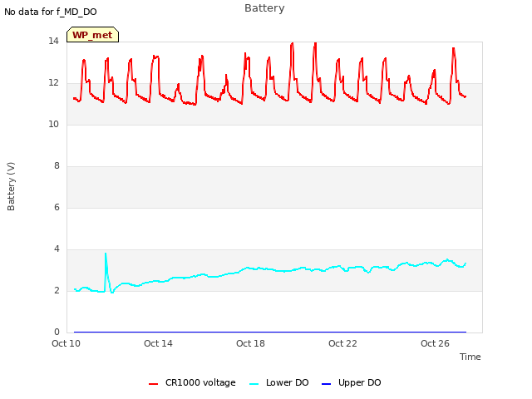The width and height of the screenshot is (532, 399).
Task: Click the red CR1000 voltage legend swatch
Action: pos(153,384)
